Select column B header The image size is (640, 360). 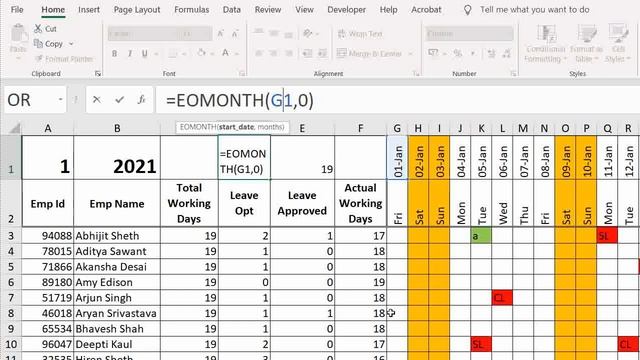[117, 129]
